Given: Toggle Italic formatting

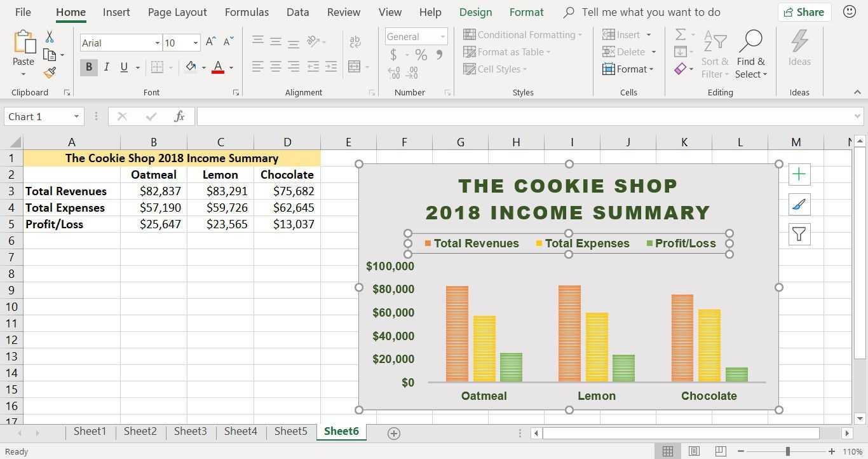Looking at the screenshot, I should point(106,67).
